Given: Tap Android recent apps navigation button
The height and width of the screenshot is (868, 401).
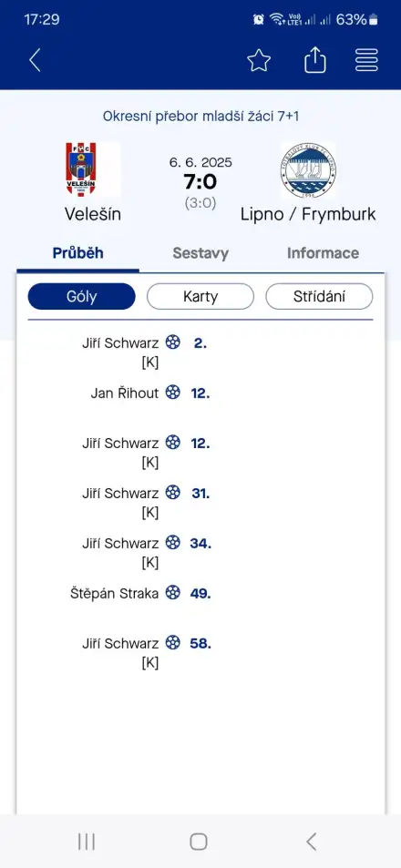Looking at the screenshot, I should pos(87,842).
